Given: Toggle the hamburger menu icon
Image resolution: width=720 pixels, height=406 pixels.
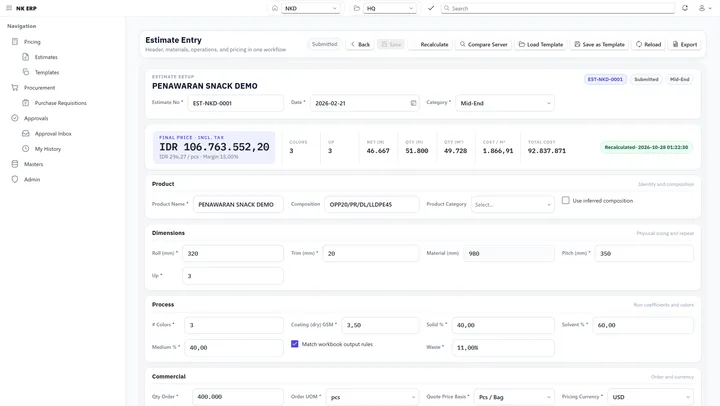Looking at the screenshot, I should click(9, 8).
